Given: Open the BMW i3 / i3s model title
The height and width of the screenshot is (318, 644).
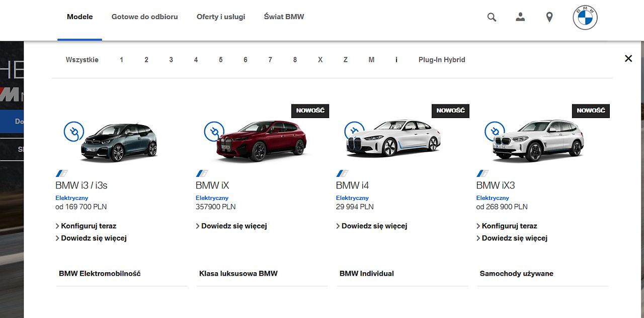Looking at the screenshot, I should [82, 185].
